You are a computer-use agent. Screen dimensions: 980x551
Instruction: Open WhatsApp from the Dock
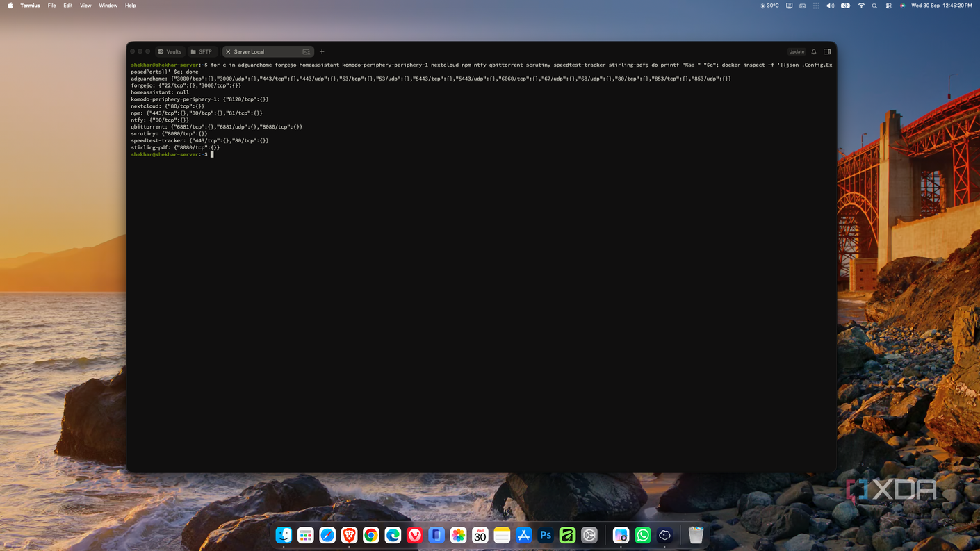click(x=643, y=534)
